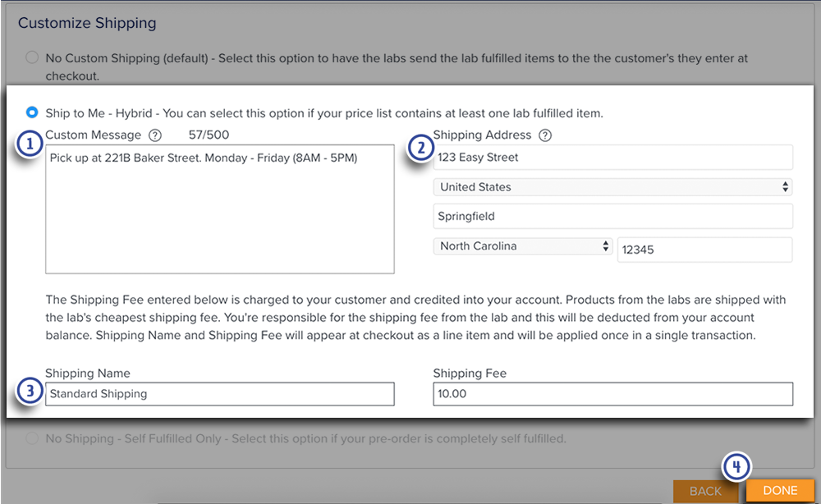Click the numbered callout badge 4
This screenshot has width=821, height=504.
click(736, 466)
